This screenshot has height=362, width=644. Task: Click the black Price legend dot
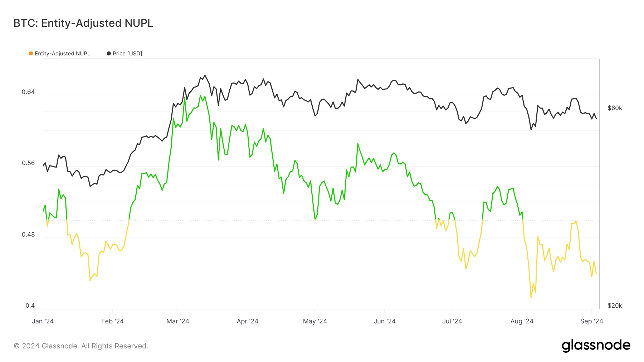point(109,54)
